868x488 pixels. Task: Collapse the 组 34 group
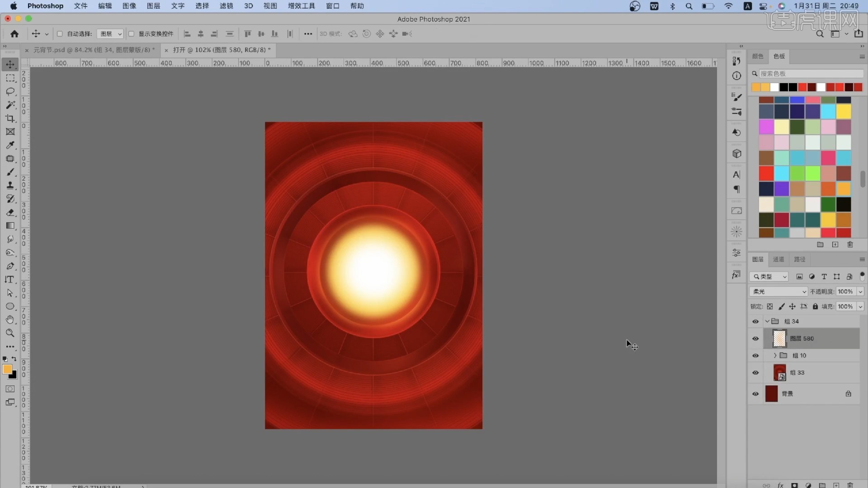(x=767, y=322)
